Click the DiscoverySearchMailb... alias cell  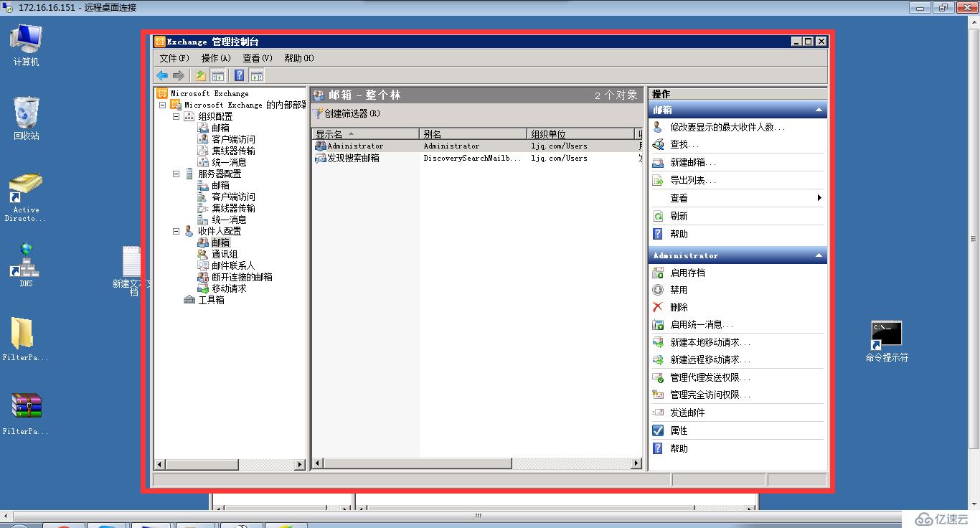click(472, 158)
